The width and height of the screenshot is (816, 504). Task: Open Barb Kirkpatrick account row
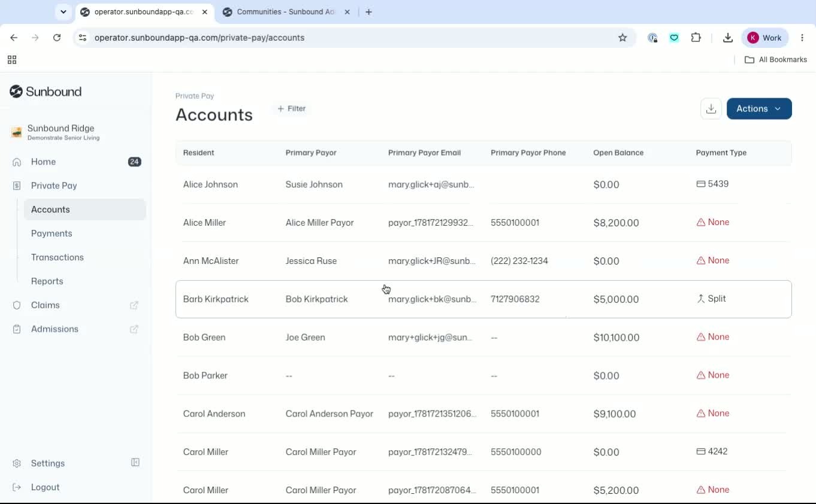pyautogui.click(x=483, y=299)
